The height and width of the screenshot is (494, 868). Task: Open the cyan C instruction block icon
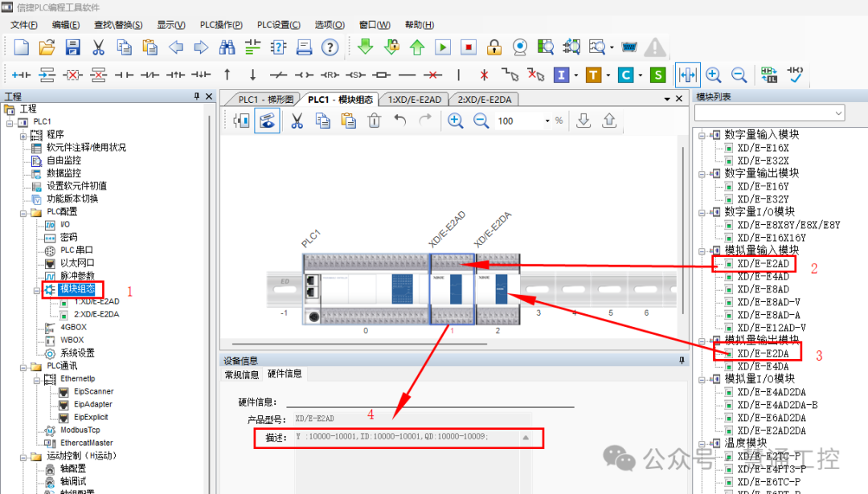tap(625, 75)
